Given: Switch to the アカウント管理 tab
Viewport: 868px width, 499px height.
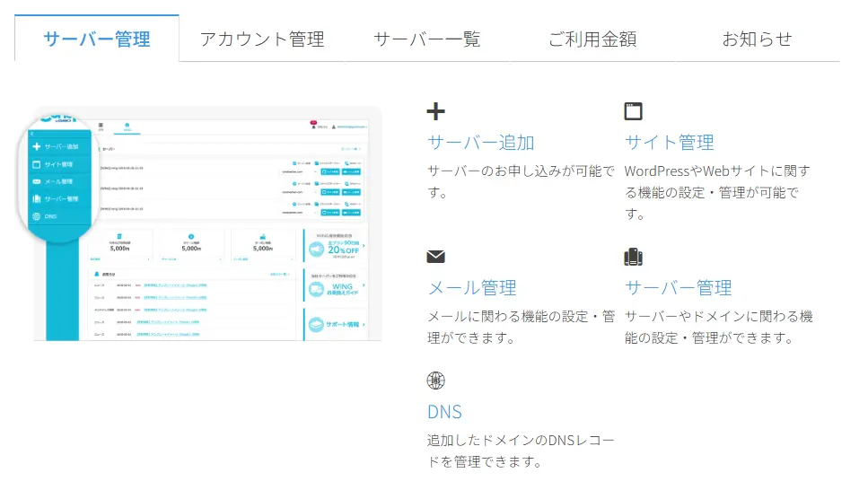Looking at the screenshot, I should coord(262,39).
